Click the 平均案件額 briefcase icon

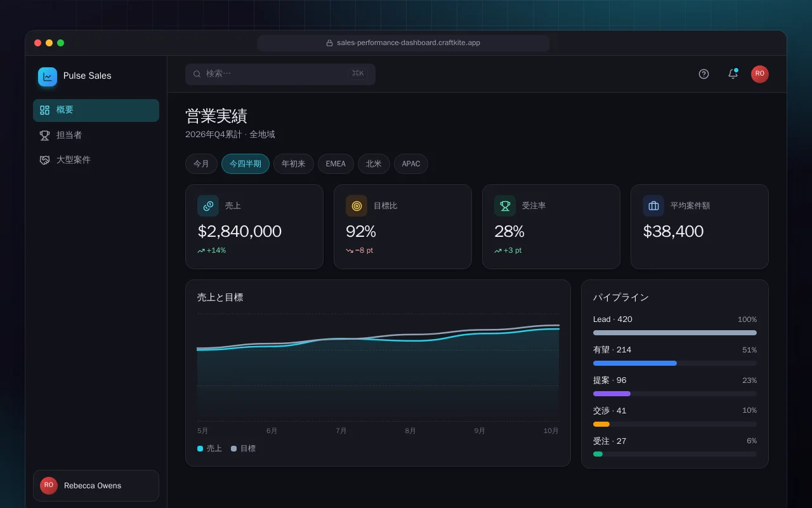(653, 206)
